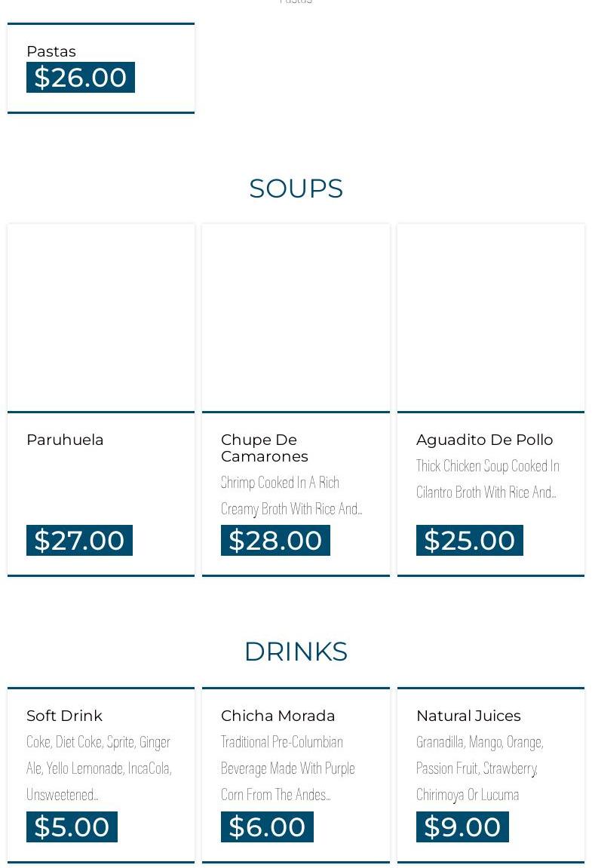592x868 pixels.
Task: Open the Natural Juices title
Action: pos(468,716)
